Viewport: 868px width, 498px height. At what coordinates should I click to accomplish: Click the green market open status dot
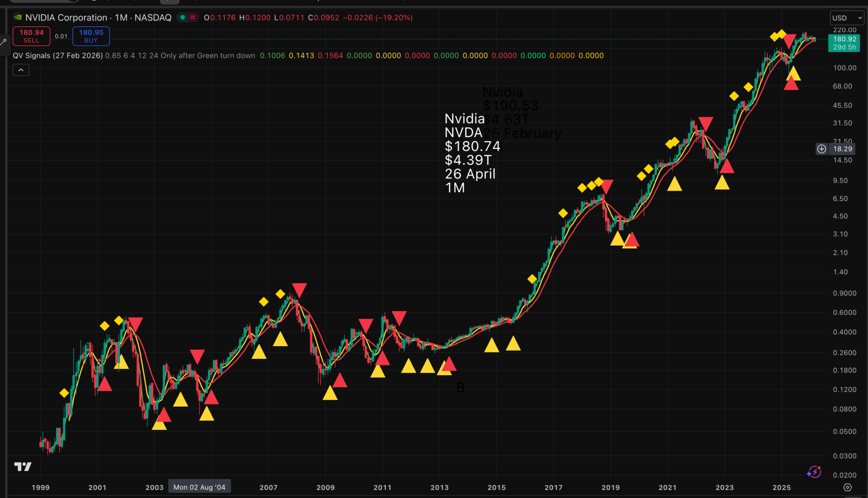click(183, 17)
